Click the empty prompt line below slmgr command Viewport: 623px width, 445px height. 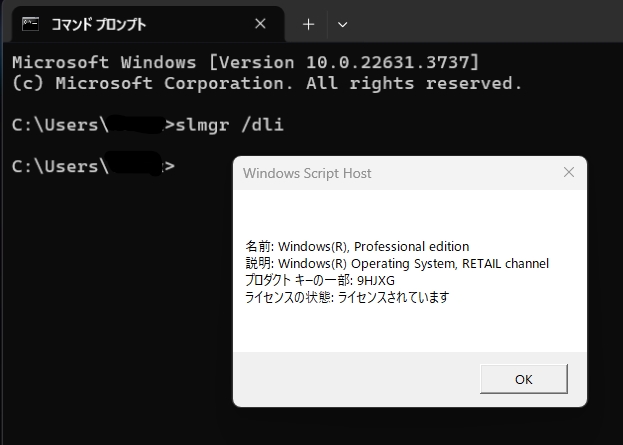pyautogui.click(x=93, y=166)
